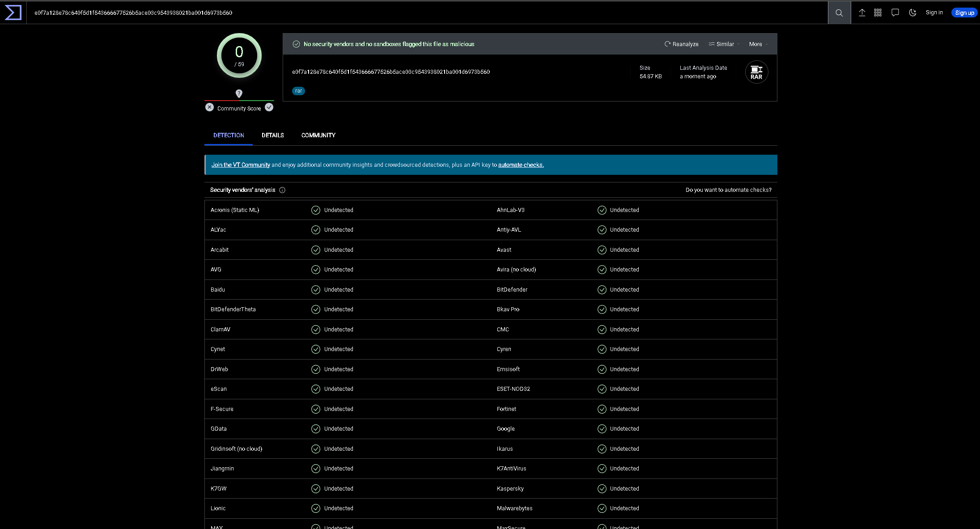980x529 pixels.
Task: Click the no-threat checkmark icon in the banner
Action: (296, 44)
